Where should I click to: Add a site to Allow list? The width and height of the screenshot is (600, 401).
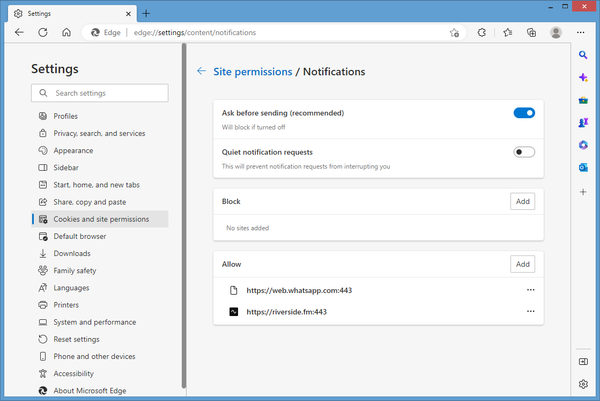point(522,264)
